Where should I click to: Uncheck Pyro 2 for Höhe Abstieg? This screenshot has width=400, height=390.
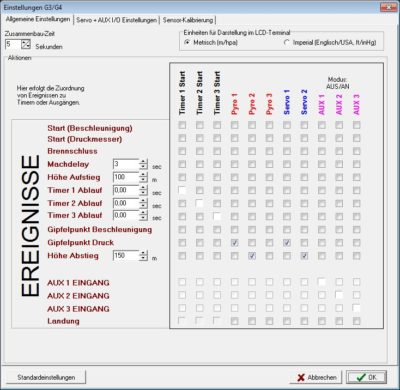[x=252, y=256]
